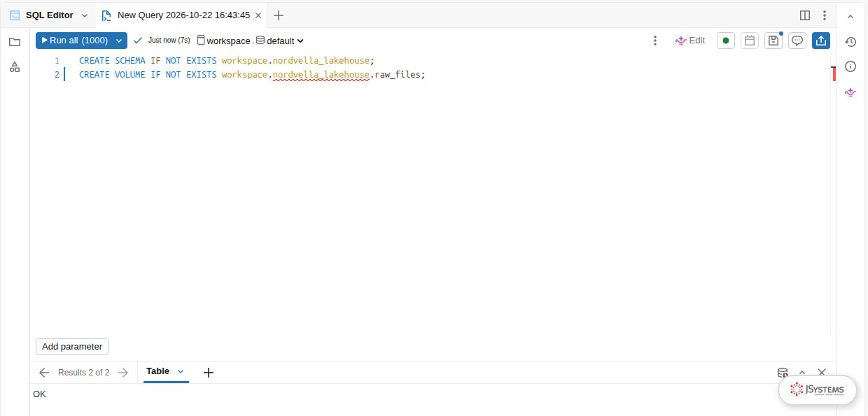Open the editor toolbar kebab menu
This screenshot has width=868, height=416.
pyautogui.click(x=655, y=41)
